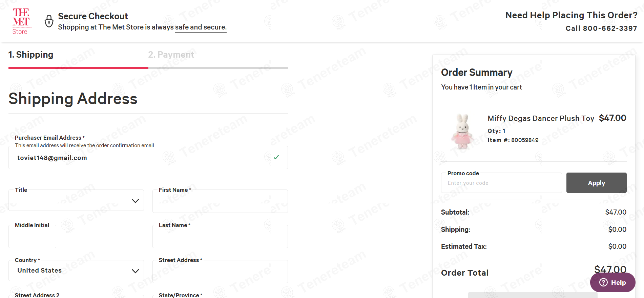Click the Title field chevron arrow
The width and height of the screenshot is (644, 298).
135,201
